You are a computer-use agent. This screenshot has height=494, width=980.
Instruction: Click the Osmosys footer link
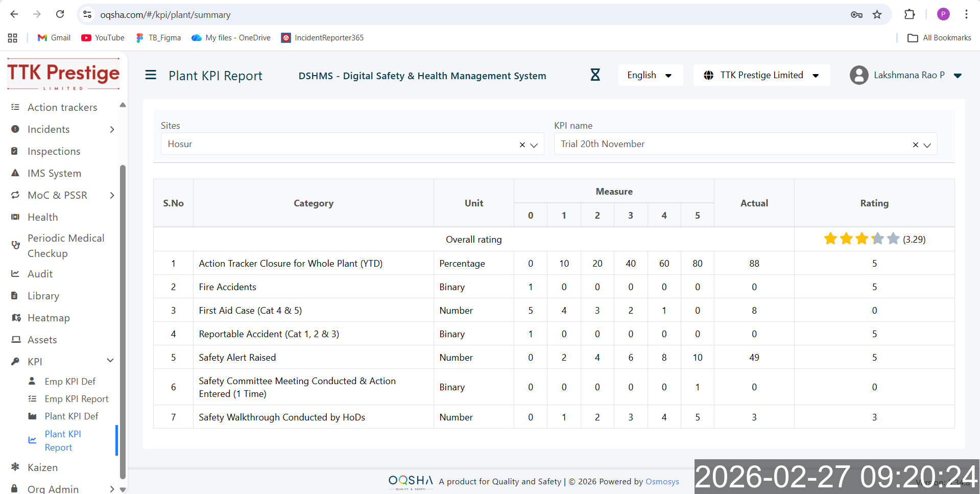662,481
